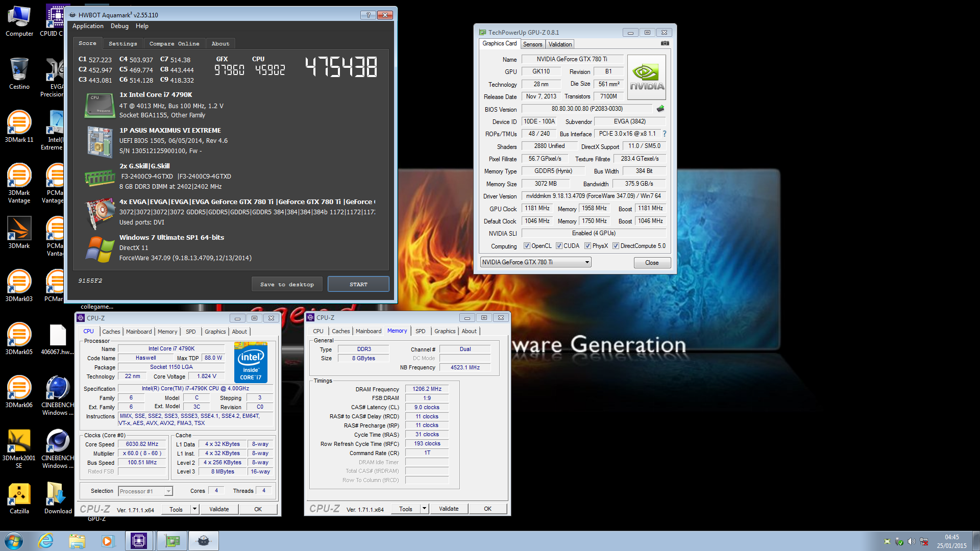Screen dimensions: 980x551
Task: Click the Intel Core i7 logo in CPU-Z
Action: click(251, 363)
